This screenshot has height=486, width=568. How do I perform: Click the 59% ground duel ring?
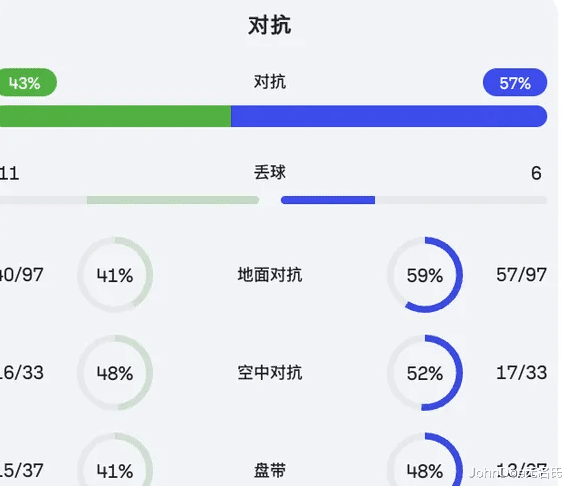425,275
